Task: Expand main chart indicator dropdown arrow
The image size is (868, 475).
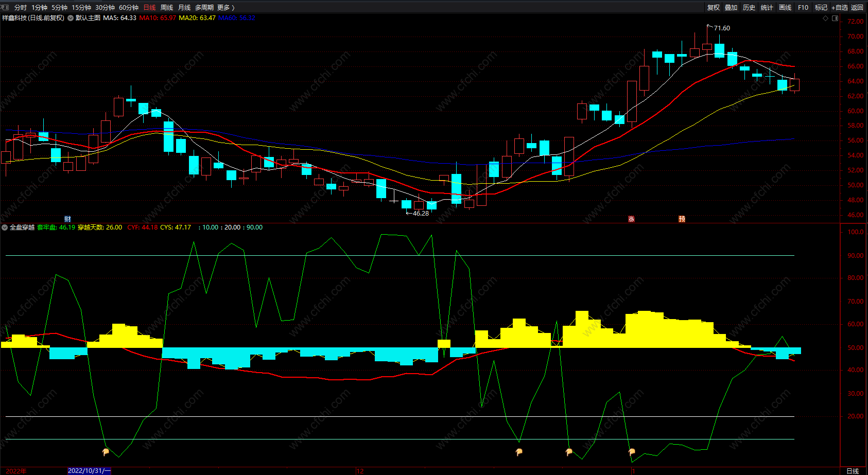Action: [x=71, y=18]
